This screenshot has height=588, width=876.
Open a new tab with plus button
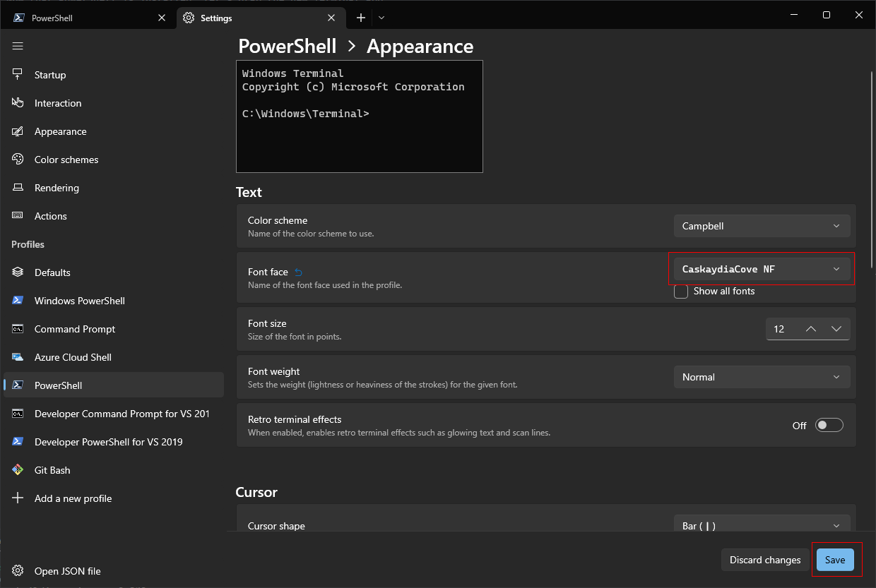pos(360,18)
